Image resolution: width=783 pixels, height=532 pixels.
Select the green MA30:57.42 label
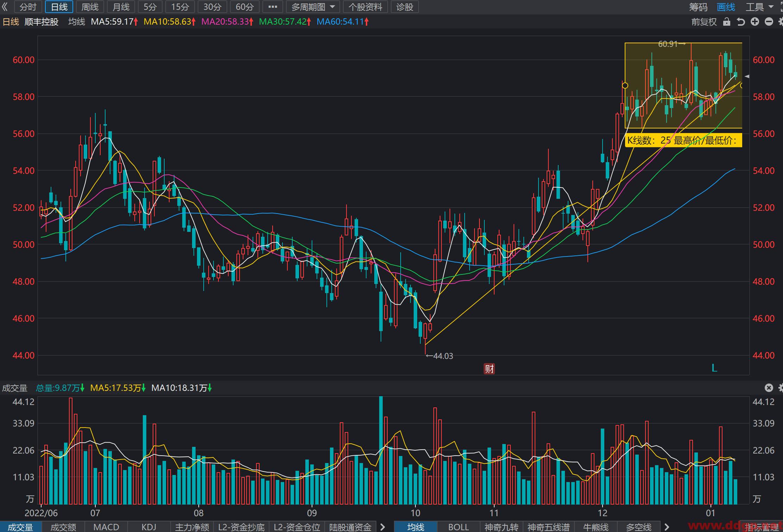pos(285,22)
